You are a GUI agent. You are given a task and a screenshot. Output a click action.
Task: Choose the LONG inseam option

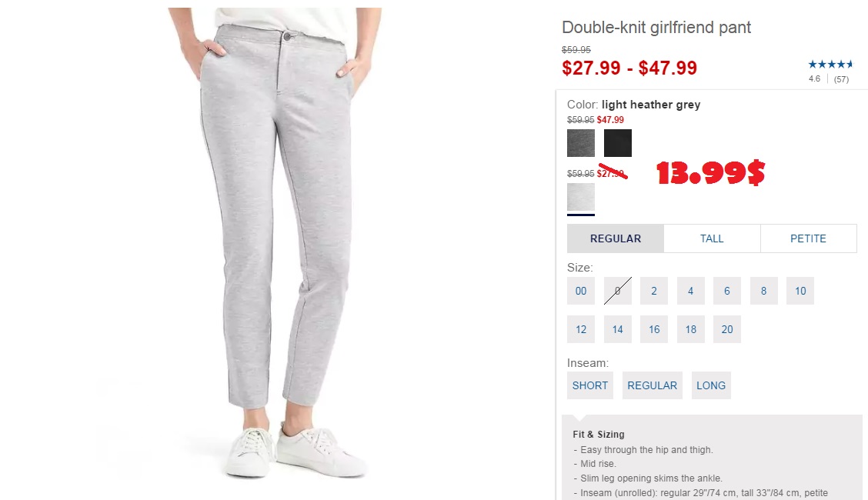click(x=711, y=385)
